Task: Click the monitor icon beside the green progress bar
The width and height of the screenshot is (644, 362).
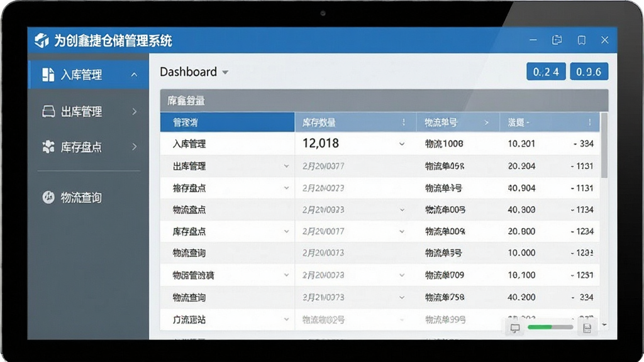Action: click(515, 328)
